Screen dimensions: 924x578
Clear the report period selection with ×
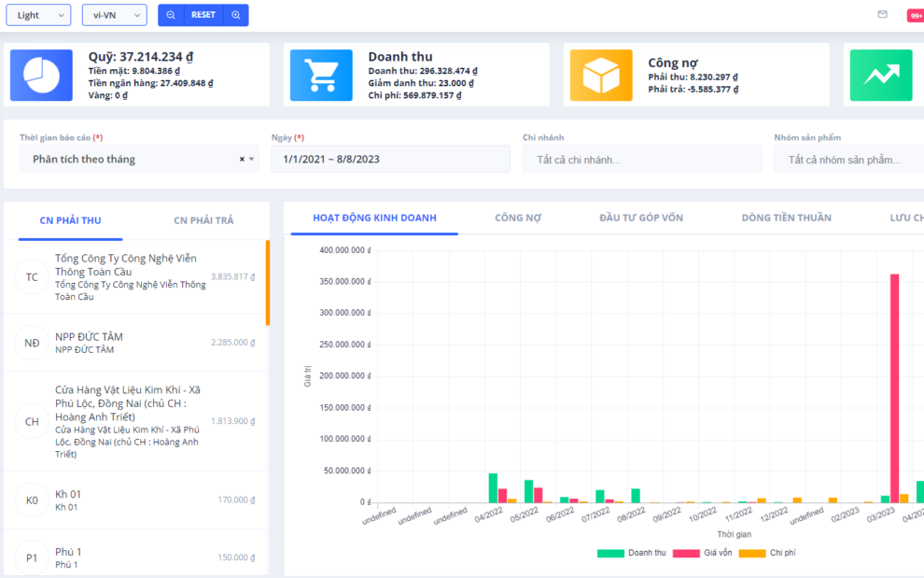click(242, 160)
